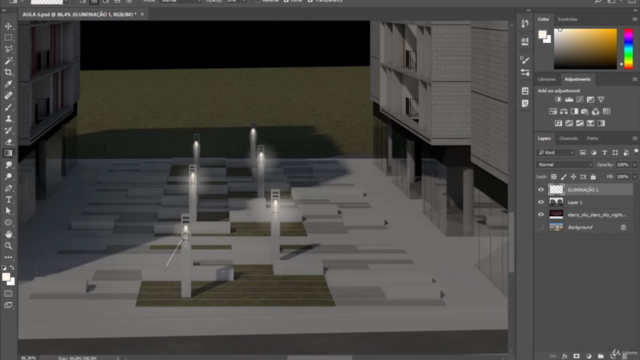Click the hue spectrum slider
The image size is (640, 360).
tap(629, 49)
